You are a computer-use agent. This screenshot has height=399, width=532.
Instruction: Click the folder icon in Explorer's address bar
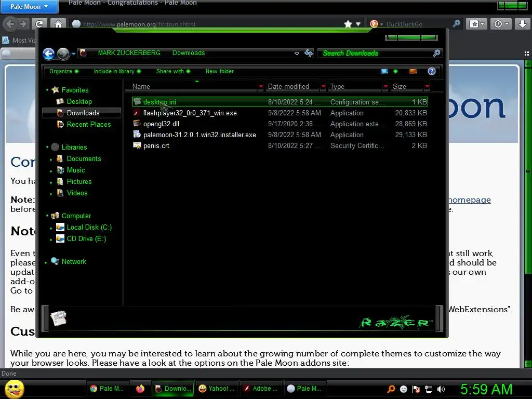click(x=84, y=53)
